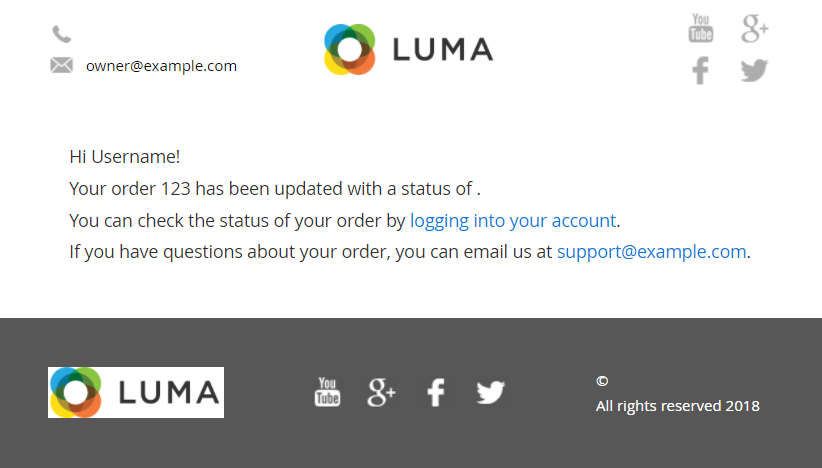Click the white Facebook icon in the footer
822x468 pixels.
[x=435, y=392]
